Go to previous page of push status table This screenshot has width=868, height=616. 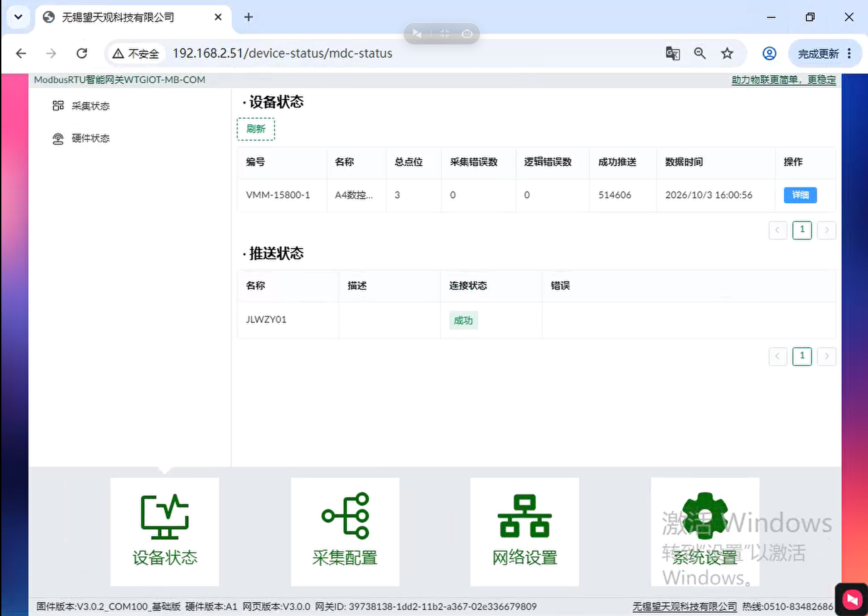(x=777, y=356)
